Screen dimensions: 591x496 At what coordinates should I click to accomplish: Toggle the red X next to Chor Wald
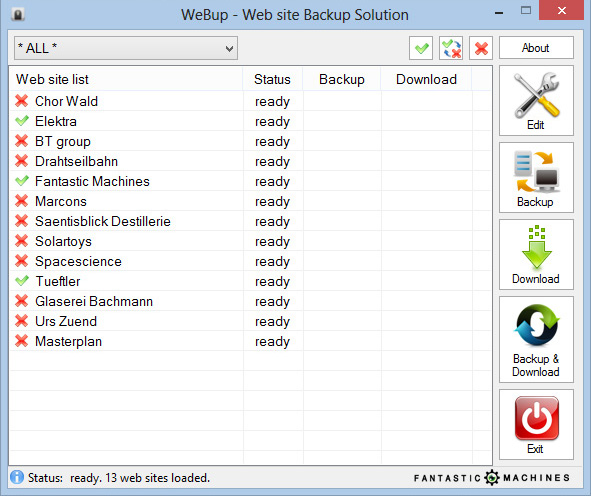(21, 101)
